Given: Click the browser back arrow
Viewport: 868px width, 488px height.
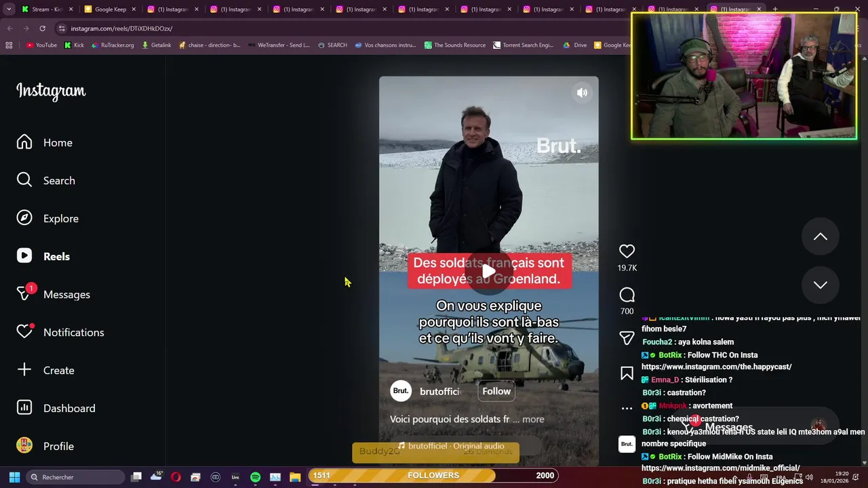Looking at the screenshot, I should [9, 28].
